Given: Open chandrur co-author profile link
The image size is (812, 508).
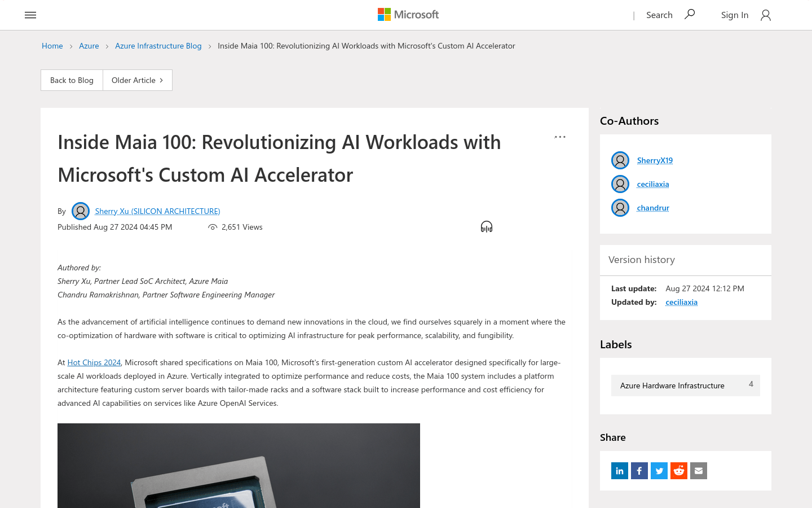Looking at the screenshot, I should (653, 208).
